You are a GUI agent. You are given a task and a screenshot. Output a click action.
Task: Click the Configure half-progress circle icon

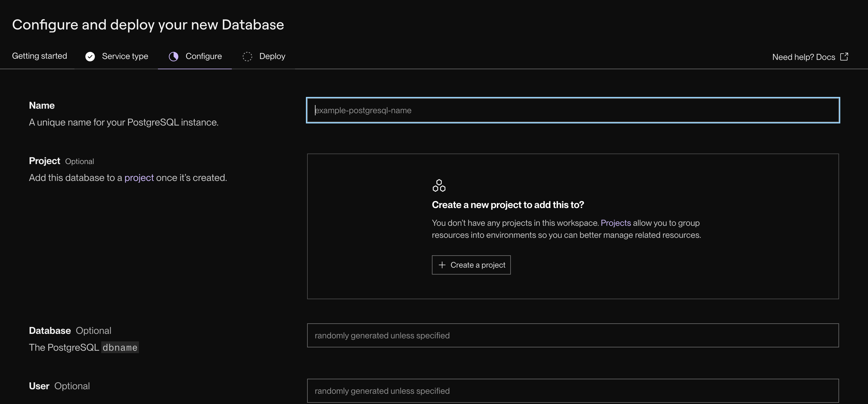pyautogui.click(x=174, y=57)
